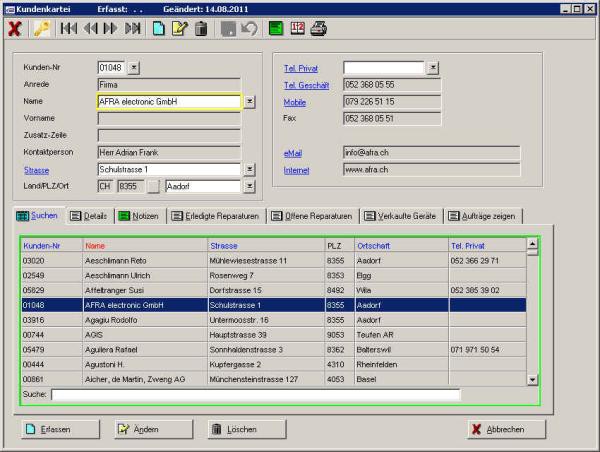Click the edit record pencil icon
This screenshot has height=452, width=600.
coord(180,29)
